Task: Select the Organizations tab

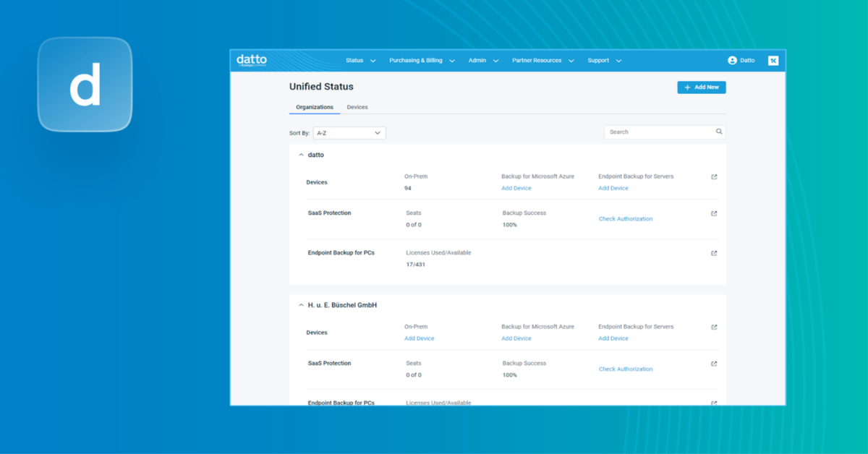Action: coord(315,107)
